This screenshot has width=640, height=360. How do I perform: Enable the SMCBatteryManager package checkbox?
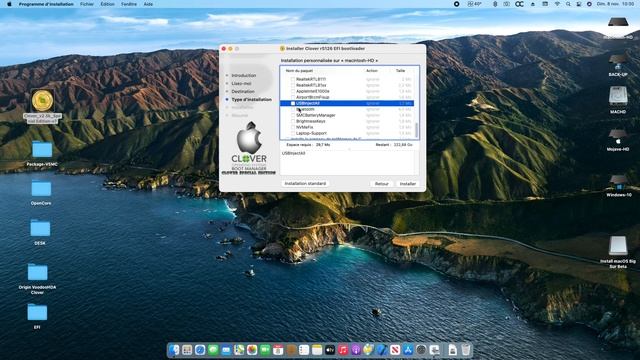pos(293,116)
